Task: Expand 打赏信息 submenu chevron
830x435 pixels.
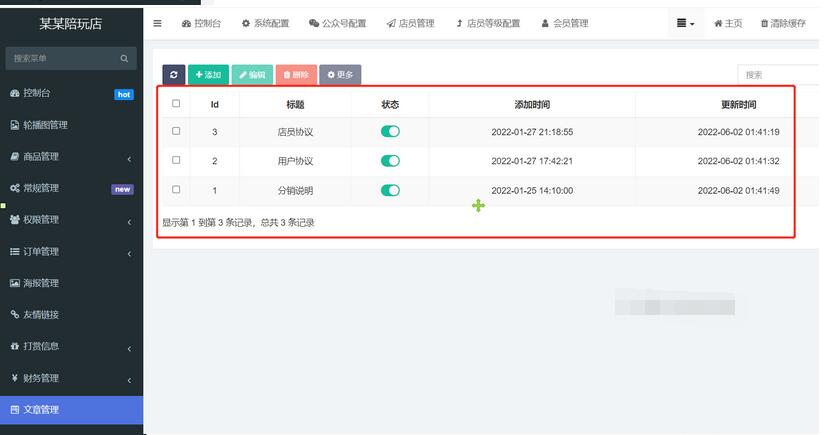Action: tap(129, 349)
